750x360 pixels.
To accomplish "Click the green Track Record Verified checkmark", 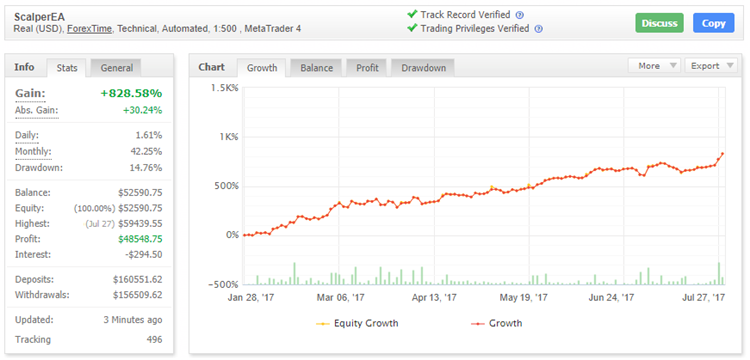I will [x=412, y=15].
